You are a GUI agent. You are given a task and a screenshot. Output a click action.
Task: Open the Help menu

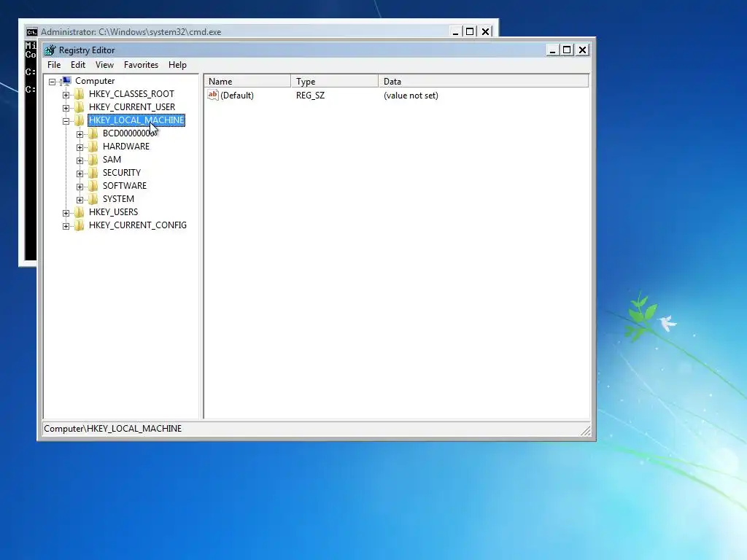(177, 65)
